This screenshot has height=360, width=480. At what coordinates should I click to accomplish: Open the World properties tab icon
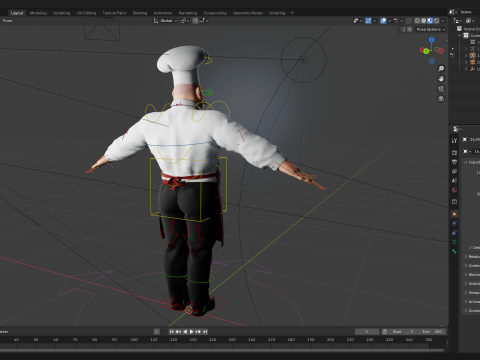coord(454,190)
